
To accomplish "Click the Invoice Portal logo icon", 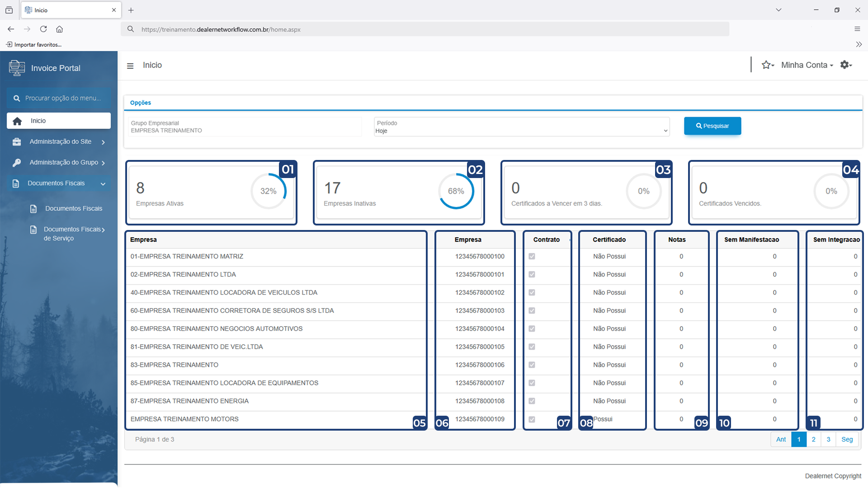I will (17, 68).
